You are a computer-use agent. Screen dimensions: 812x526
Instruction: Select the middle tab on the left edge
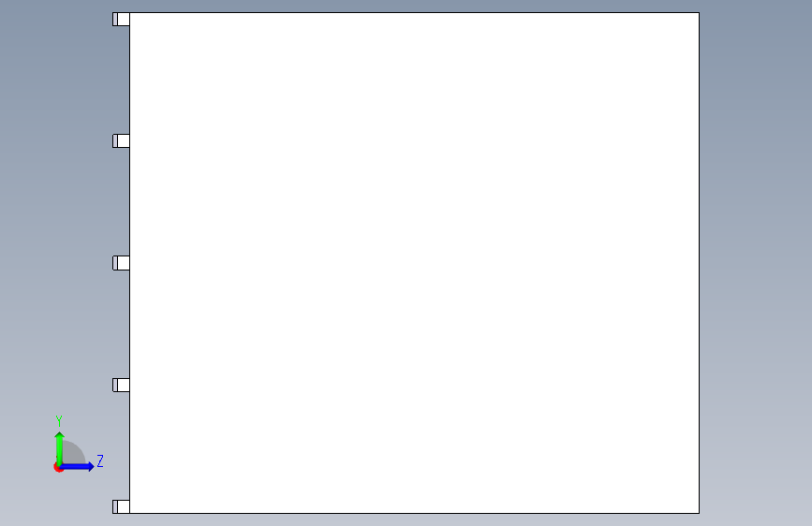[121, 263]
